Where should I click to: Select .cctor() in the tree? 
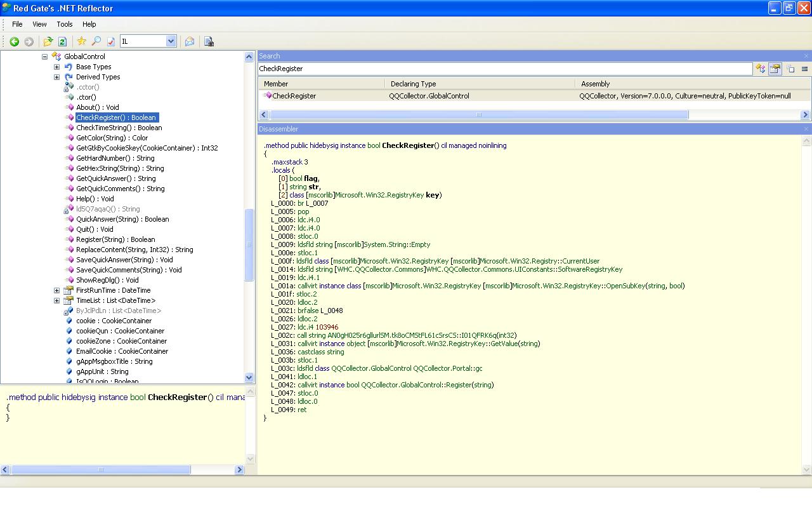coord(88,87)
